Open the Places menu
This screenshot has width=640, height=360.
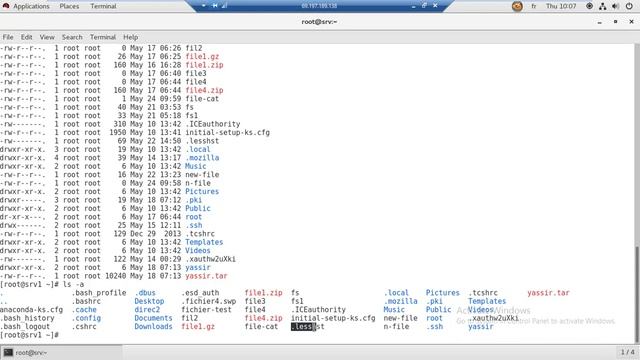[69, 6]
